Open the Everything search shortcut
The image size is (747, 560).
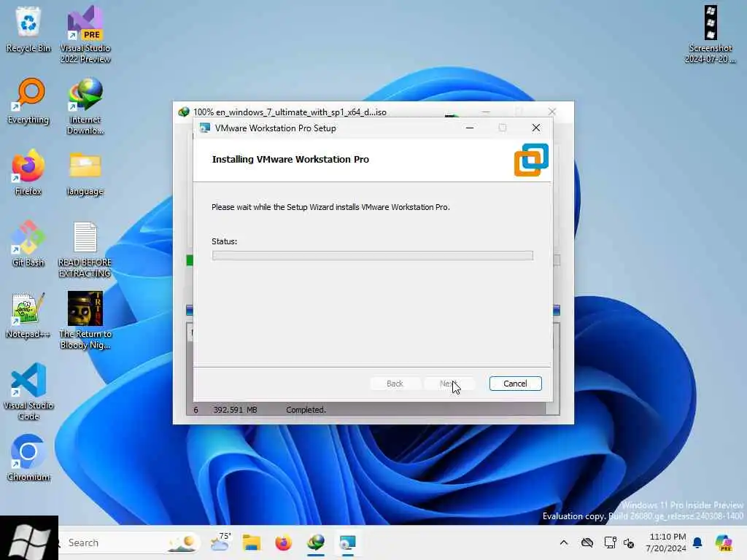point(28,101)
